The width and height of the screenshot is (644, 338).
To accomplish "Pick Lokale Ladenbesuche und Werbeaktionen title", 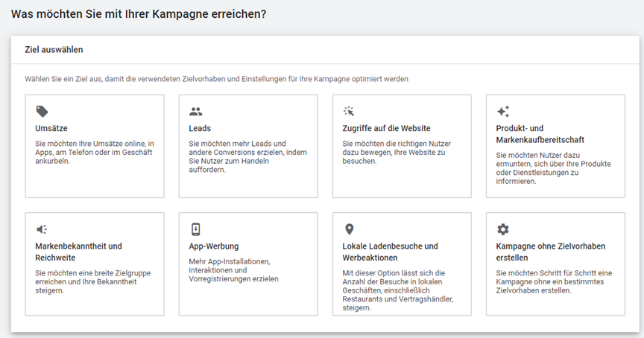I will point(390,252).
